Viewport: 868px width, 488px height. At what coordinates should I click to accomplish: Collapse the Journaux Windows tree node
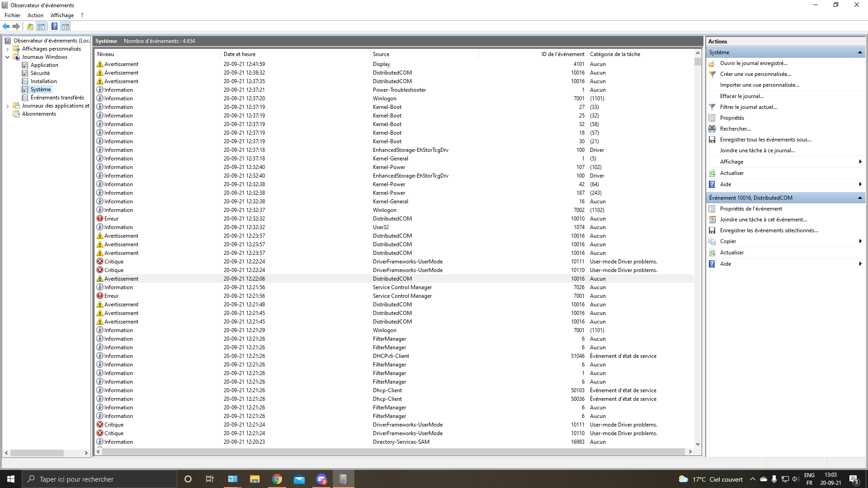point(7,57)
